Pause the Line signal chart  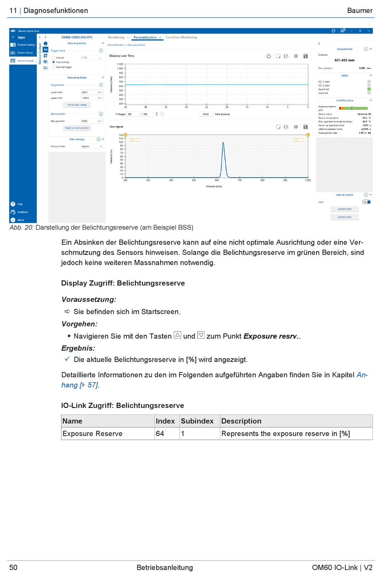point(296,127)
